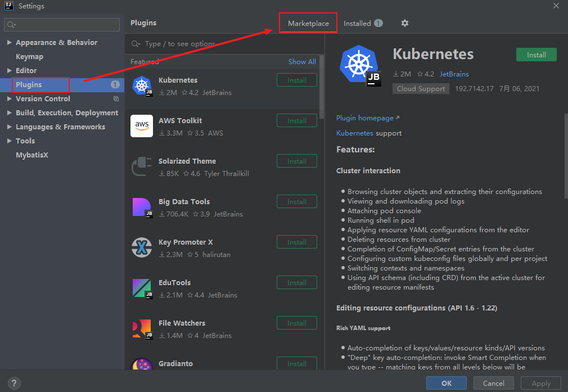This screenshot has width=568, height=392.
Task: Click the large Kubernetes logo in details
Action: tap(360, 66)
